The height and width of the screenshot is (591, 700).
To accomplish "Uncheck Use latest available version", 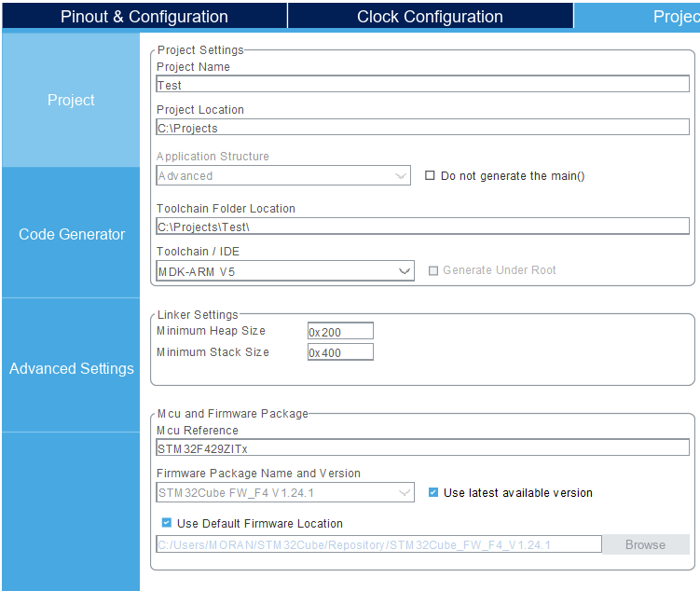I will point(433,492).
